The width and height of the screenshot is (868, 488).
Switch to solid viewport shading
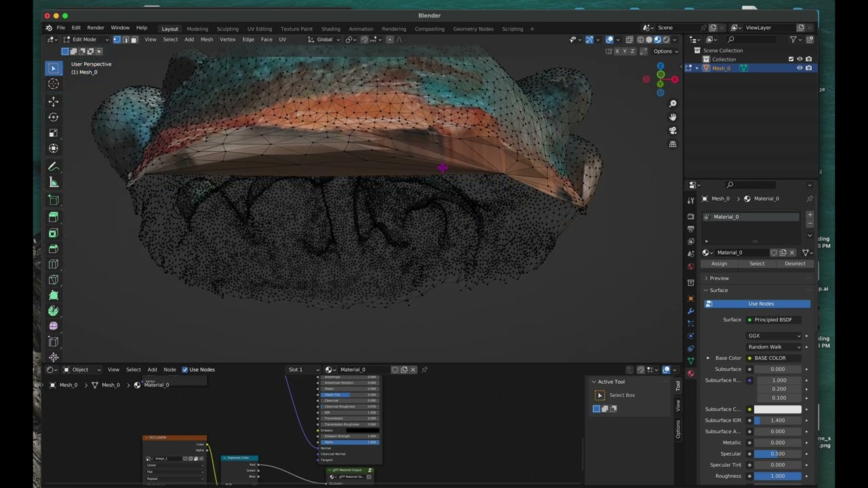tap(649, 39)
